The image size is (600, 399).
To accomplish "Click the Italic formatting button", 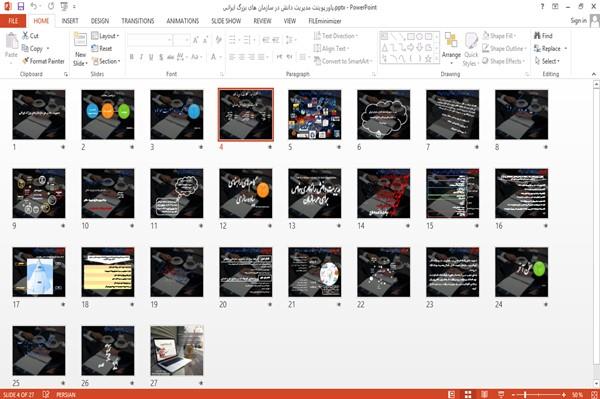I will (141, 57).
